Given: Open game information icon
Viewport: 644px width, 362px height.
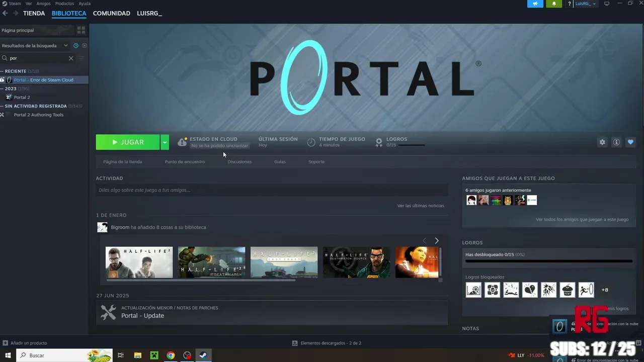Looking at the screenshot, I should point(616,142).
